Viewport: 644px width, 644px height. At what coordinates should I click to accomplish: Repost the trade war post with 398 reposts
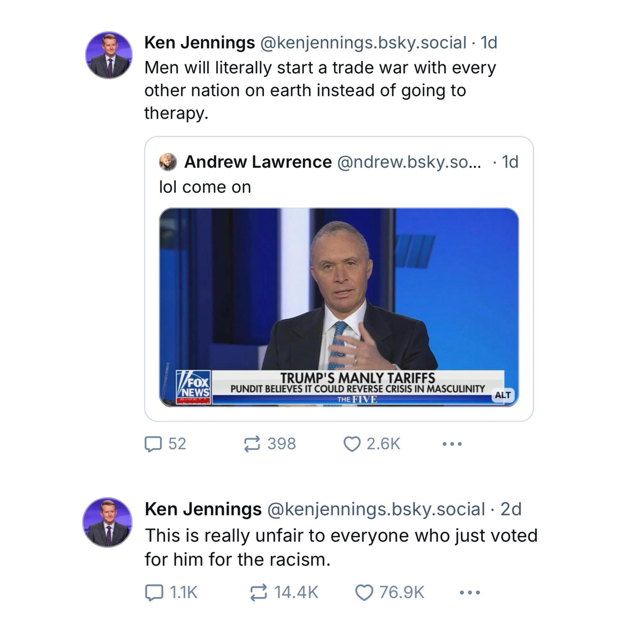pos(252,444)
